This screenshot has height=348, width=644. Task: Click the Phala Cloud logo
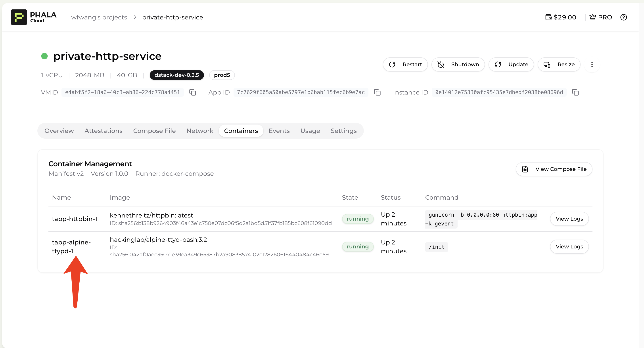point(34,17)
